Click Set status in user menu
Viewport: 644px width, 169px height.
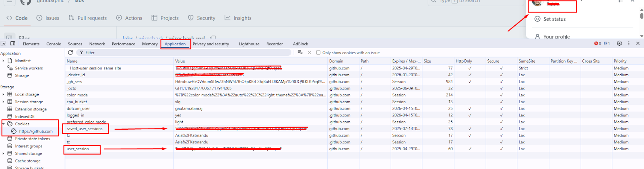pyautogui.click(x=554, y=19)
